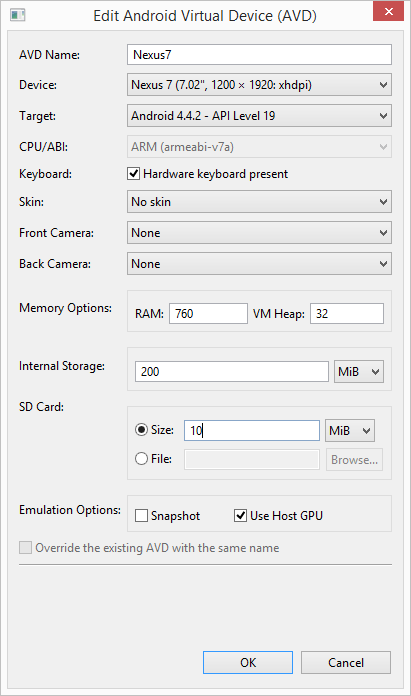
Task: Select the SD Card File radio button
Action: pyautogui.click(x=141, y=459)
